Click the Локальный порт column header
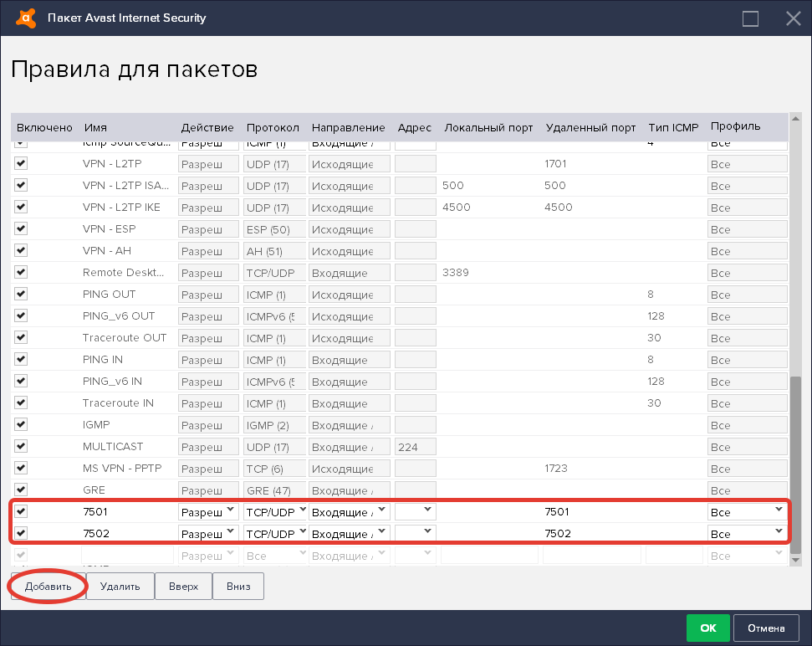This screenshot has width=812, height=646. point(488,127)
